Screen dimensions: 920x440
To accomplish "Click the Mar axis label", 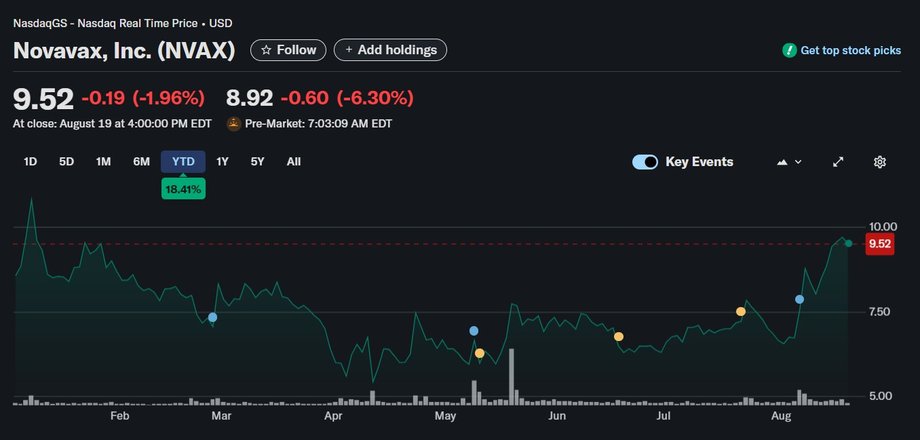I will coord(221,416).
